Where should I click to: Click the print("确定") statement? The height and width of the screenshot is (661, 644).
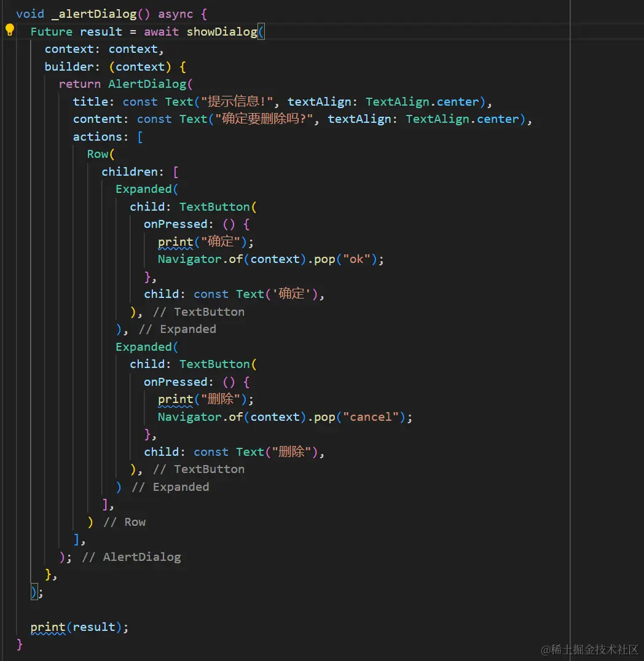click(206, 241)
